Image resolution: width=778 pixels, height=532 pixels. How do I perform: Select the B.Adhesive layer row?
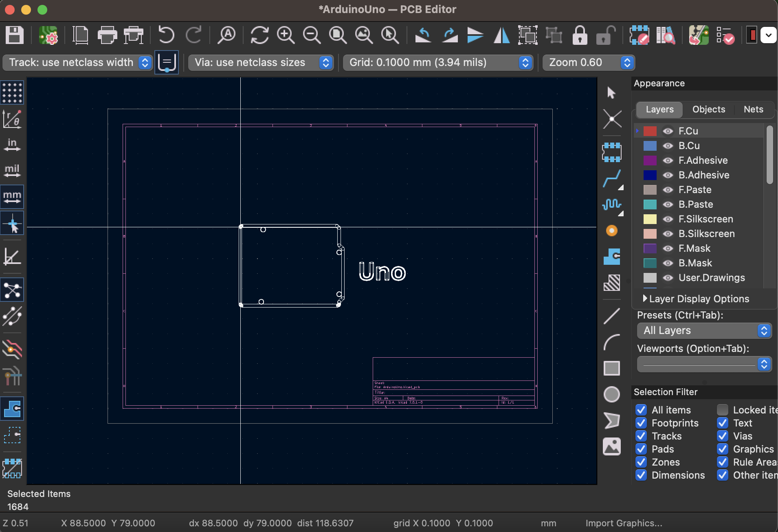tap(699, 175)
